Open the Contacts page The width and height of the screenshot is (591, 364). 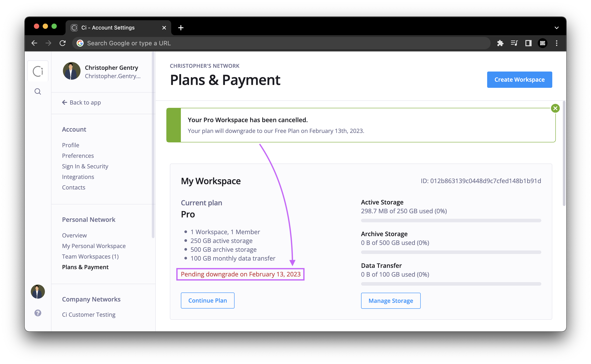(74, 187)
